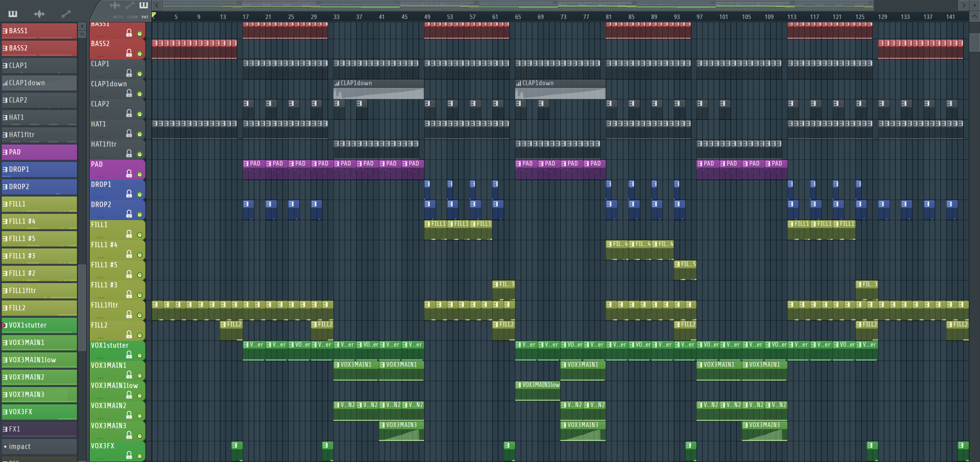Mute the PAD track green LED

(140, 174)
